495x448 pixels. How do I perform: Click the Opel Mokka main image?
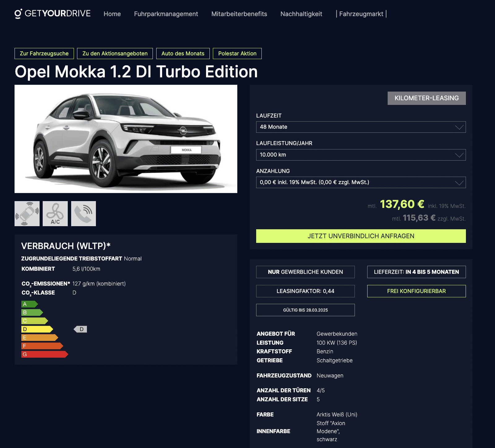coord(126,139)
